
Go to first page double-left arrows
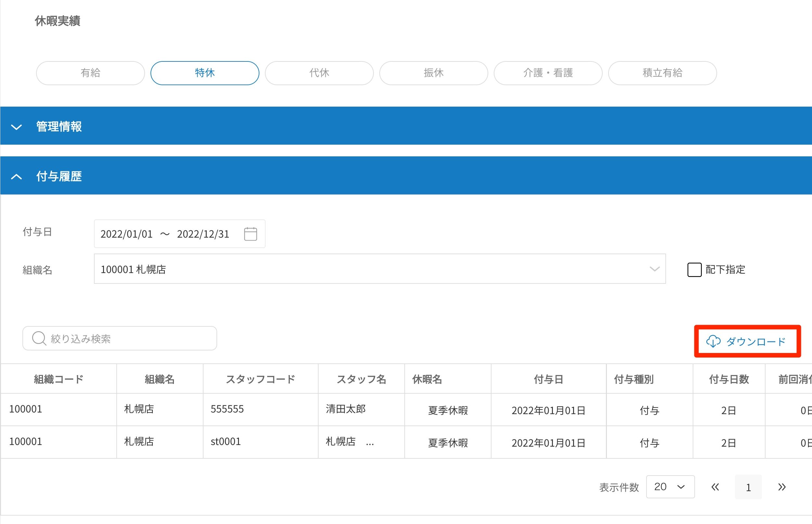[715, 487]
